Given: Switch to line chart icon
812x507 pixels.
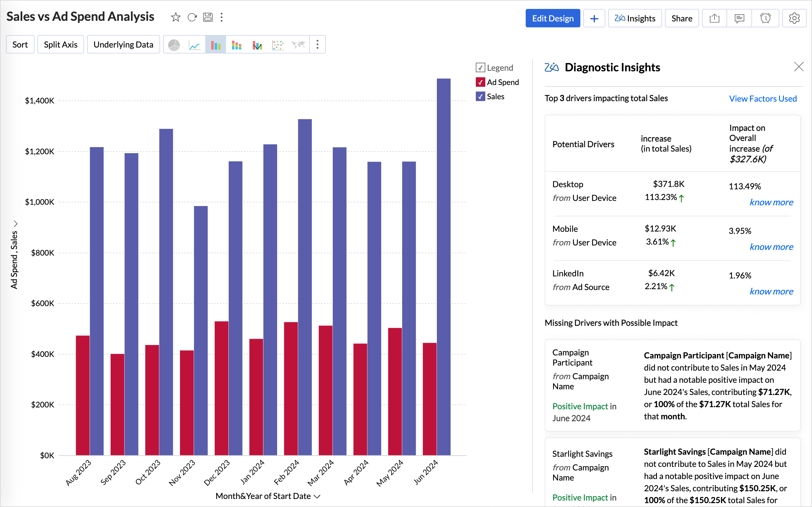Looking at the screenshot, I should pos(195,45).
